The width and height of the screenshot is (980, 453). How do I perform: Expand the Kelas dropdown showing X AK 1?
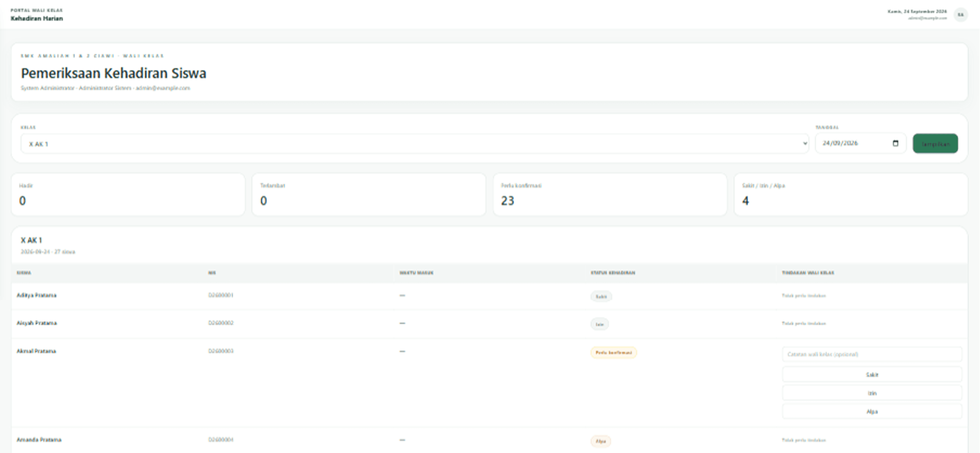click(415, 144)
